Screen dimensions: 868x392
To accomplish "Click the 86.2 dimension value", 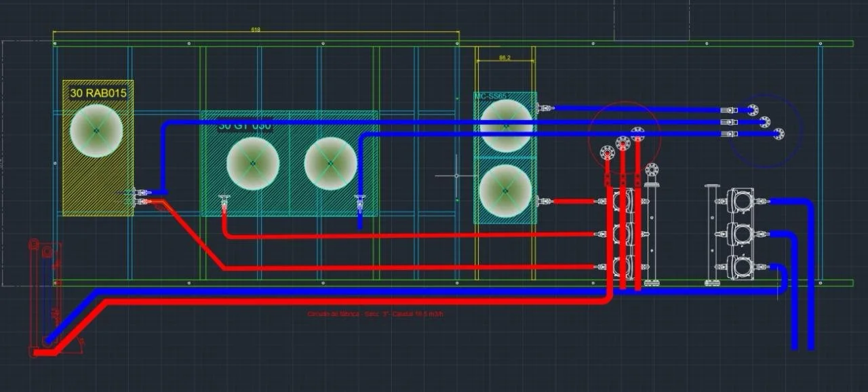I will tap(505, 58).
